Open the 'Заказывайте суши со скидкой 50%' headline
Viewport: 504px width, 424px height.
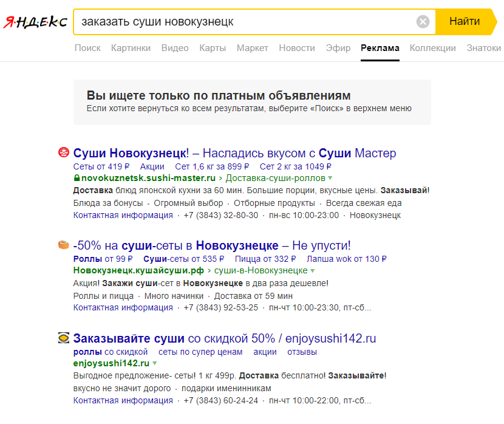click(225, 338)
